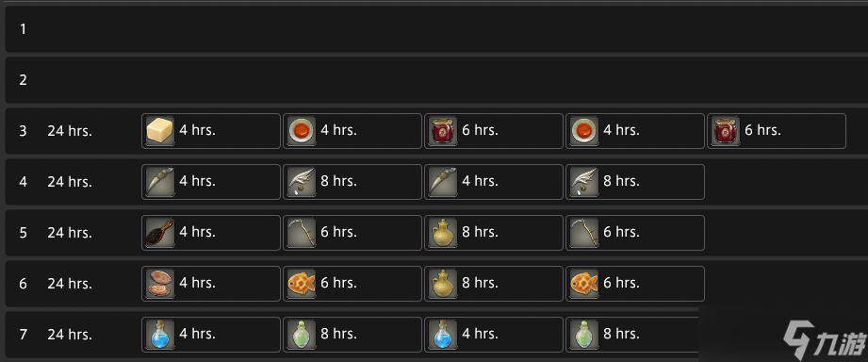The image size is (868, 362).
Task: Click the 24 hrs. label in row 7
Action: (x=70, y=335)
